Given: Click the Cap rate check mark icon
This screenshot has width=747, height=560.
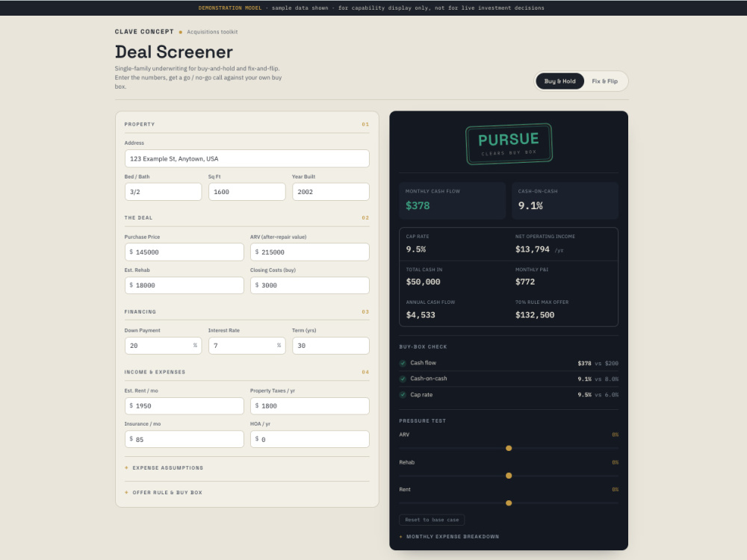Looking at the screenshot, I should click(403, 395).
